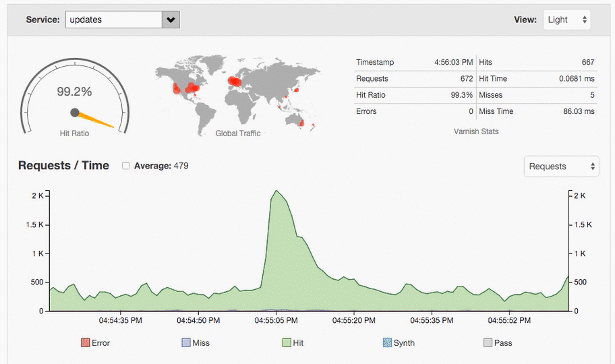Click the 04:54:50 PM axis label

click(x=198, y=320)
